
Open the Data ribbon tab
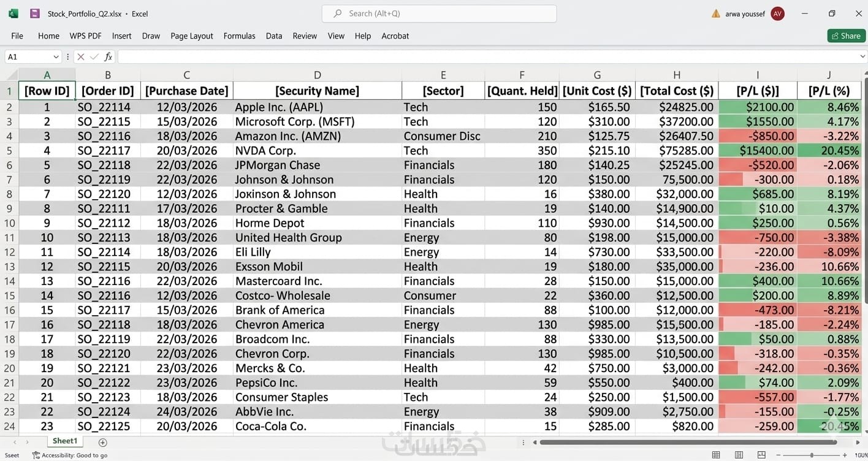[274, 36]
